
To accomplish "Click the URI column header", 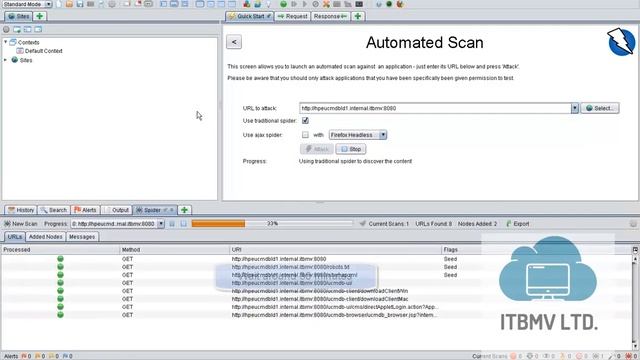I will 336,249.
